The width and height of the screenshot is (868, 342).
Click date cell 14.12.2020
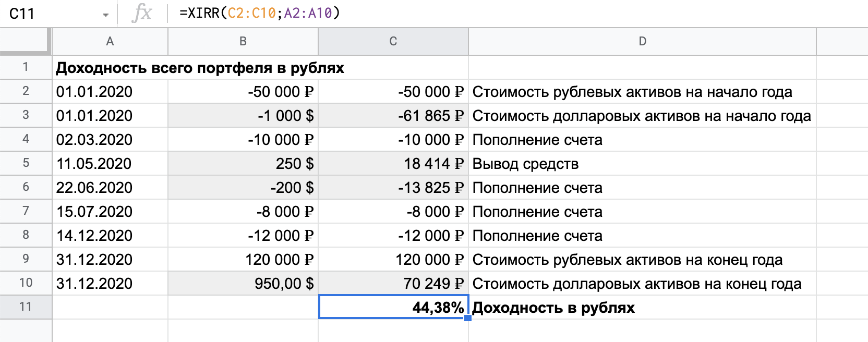(110, 236)
